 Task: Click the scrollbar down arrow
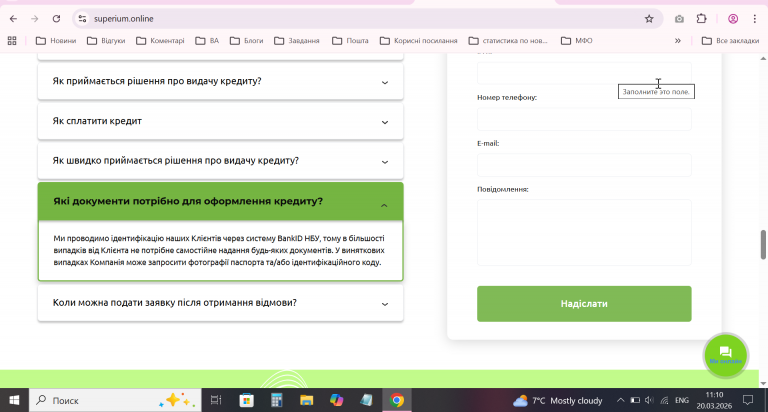click(x=763, y=384)
